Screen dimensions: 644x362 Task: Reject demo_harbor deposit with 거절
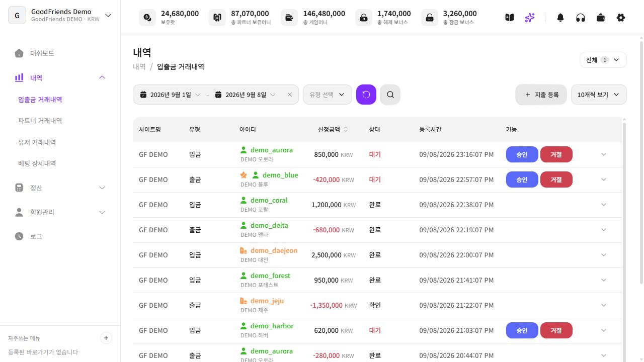(556, 330)
